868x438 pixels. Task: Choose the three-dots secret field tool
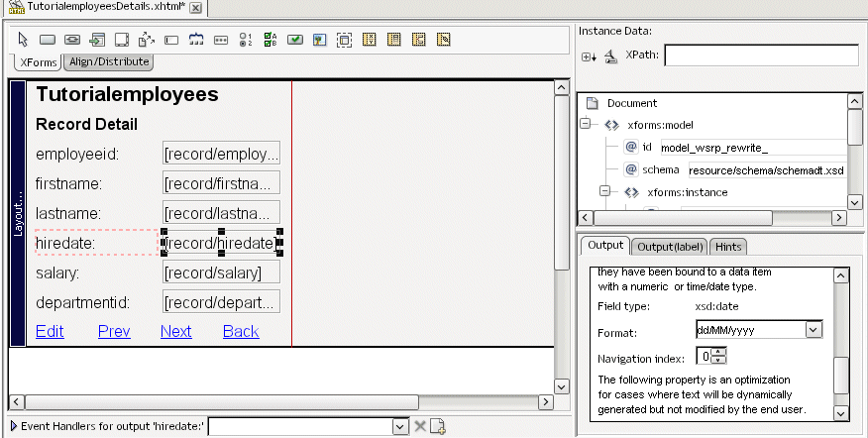pos(221,40)
